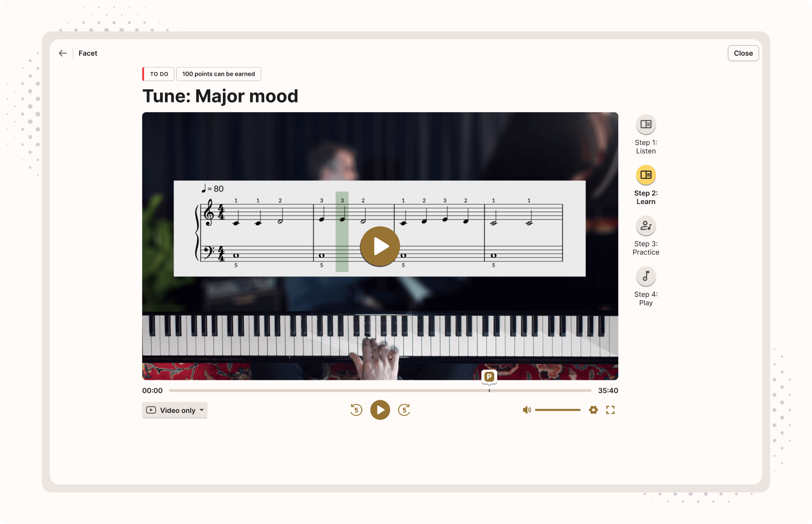The width and height of the screenshot is (812, 524).
Task: Start playback with the bottom play button
Action: click(x=380, y=410)
